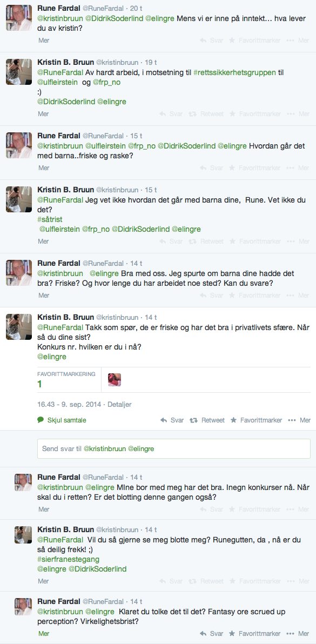This screenshot has width=316, height=644.
Task: Favorite the highlighted tweet with the star
Action: point(256,420)
